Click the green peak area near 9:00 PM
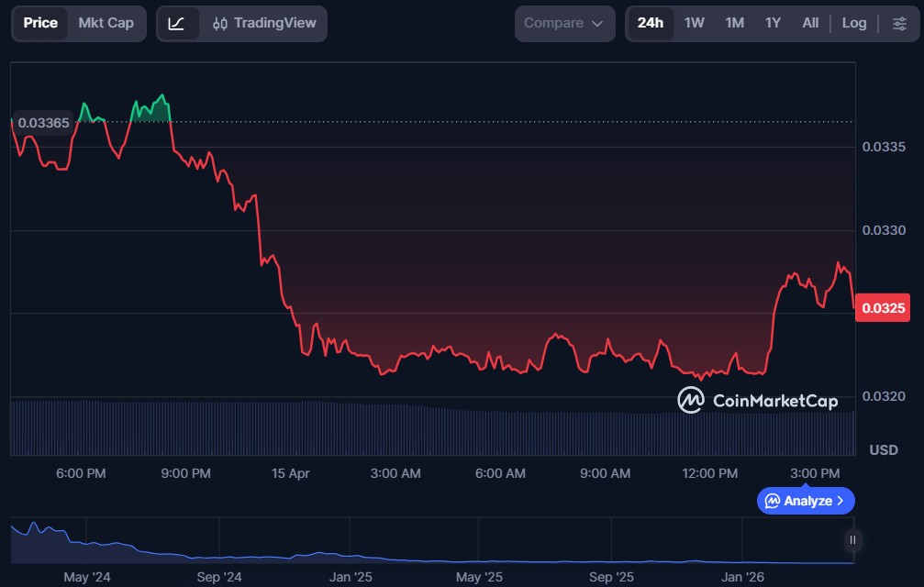 point(153,111)
